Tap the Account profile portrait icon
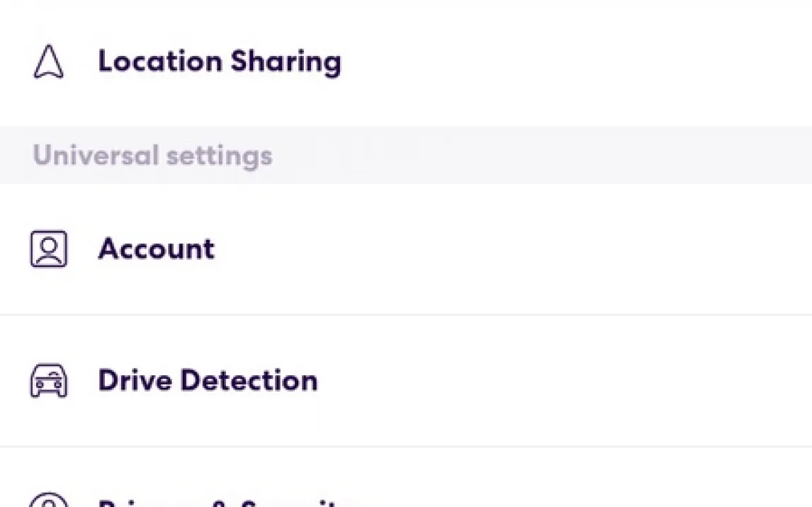 coord(48,249)
